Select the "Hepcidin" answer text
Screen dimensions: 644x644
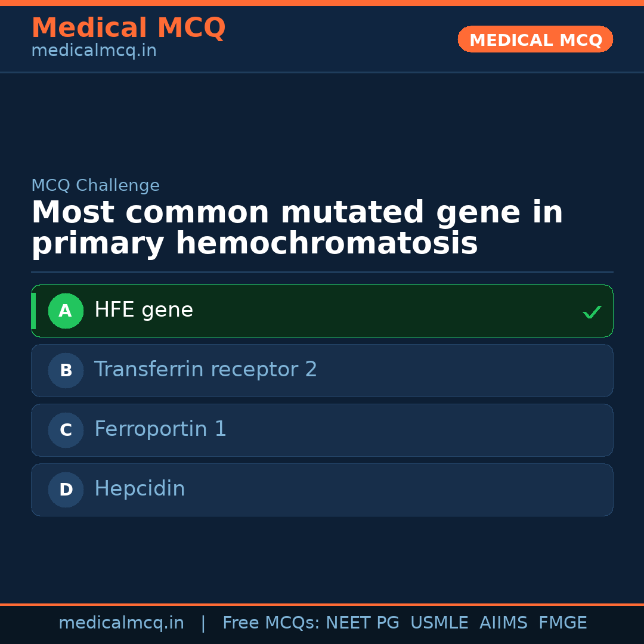[x=140, y=489]
